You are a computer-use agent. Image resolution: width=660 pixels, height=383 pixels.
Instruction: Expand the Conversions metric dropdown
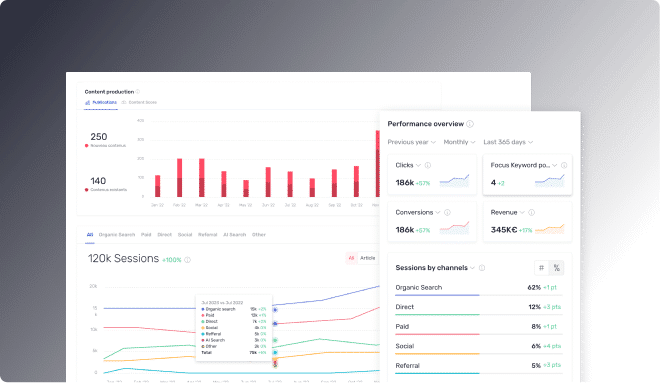coord(438,212)
